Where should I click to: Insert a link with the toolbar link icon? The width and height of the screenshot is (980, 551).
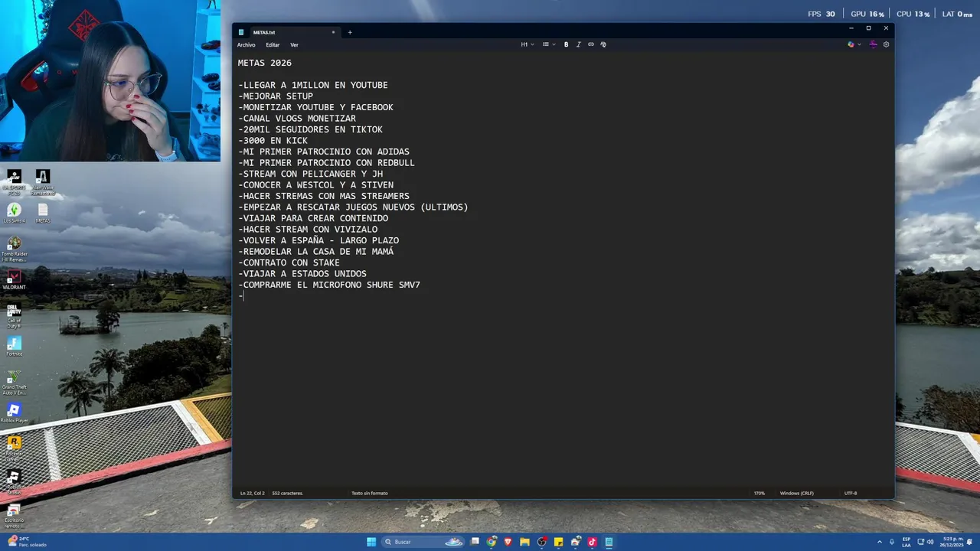click(x=590, y=44)
